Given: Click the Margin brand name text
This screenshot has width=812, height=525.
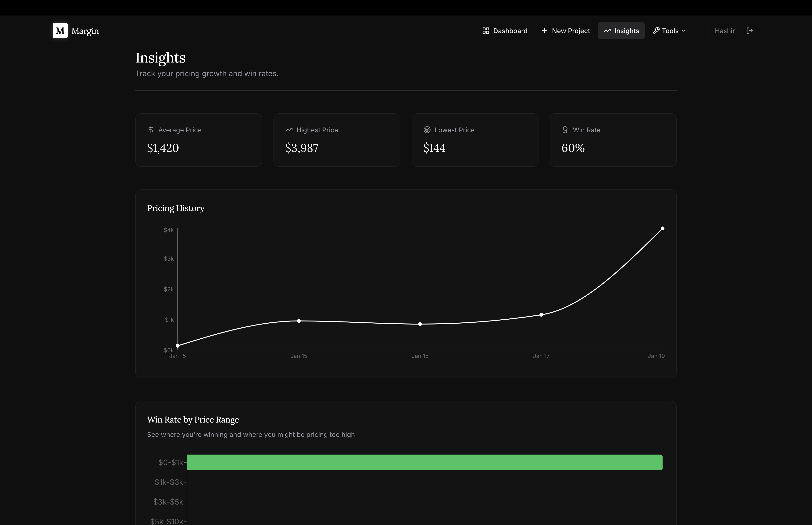Looking at the screenshot, I should click(85, 31).
